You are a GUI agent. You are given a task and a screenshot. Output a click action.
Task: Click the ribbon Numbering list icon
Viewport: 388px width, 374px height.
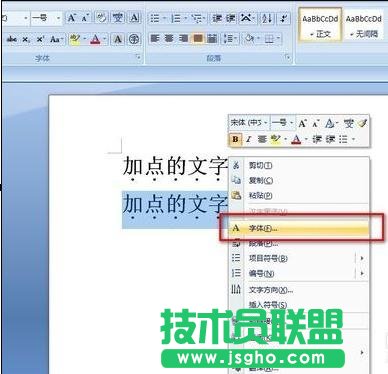pyautogui.click(x=175, y=18)
